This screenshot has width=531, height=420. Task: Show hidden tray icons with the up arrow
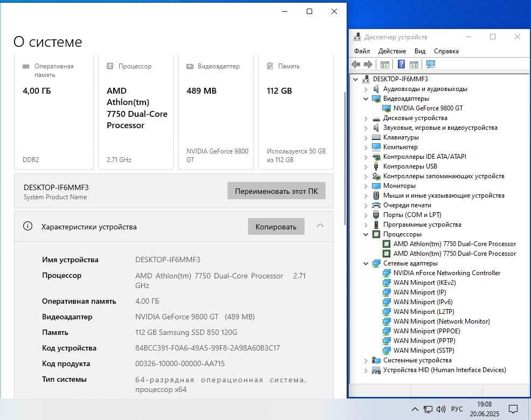415,409
